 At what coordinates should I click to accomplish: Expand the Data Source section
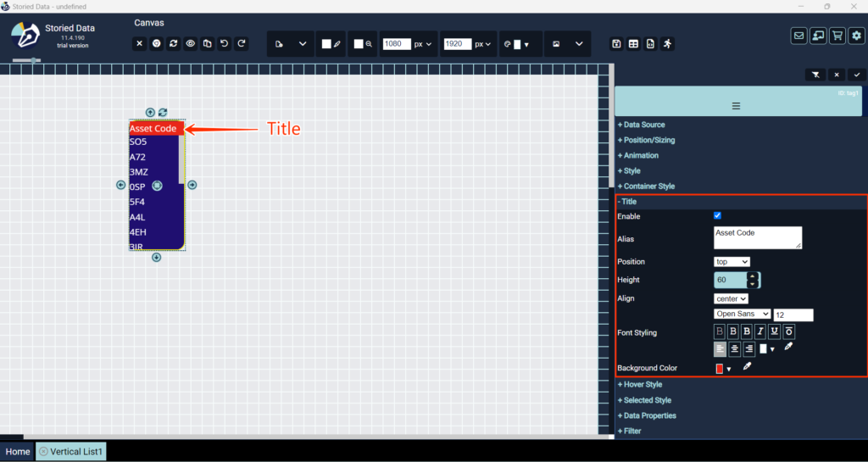pyautogui.click(x=644, y=125)
